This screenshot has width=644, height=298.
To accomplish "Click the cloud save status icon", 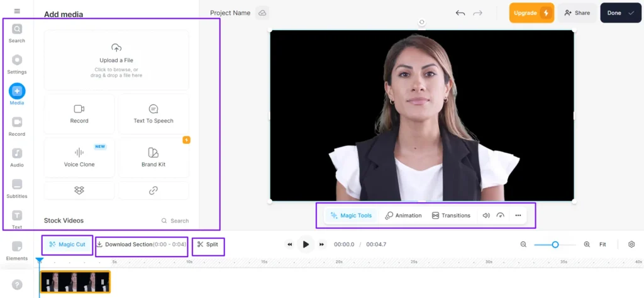I will click(262, 13).
